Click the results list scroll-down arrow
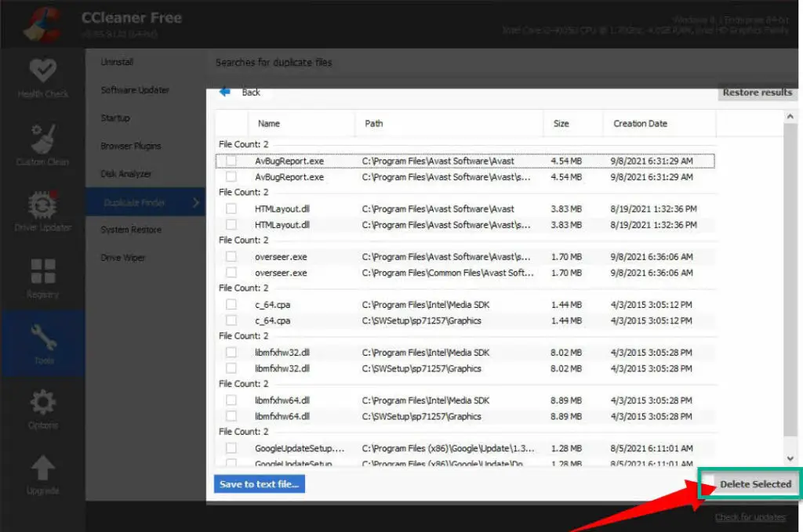This screenshot has height=532, width=803. coord(790,458)
